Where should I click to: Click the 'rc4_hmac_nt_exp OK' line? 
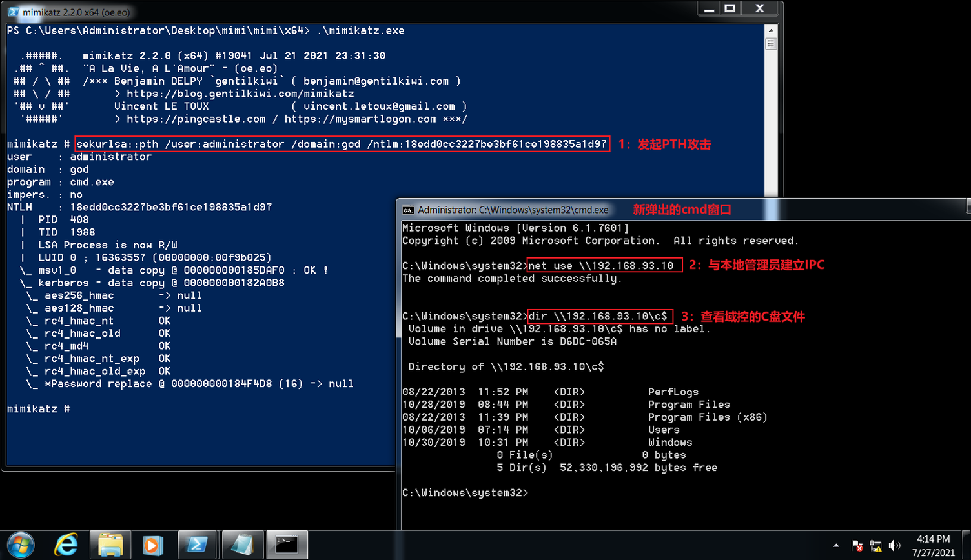click(99, 359)
